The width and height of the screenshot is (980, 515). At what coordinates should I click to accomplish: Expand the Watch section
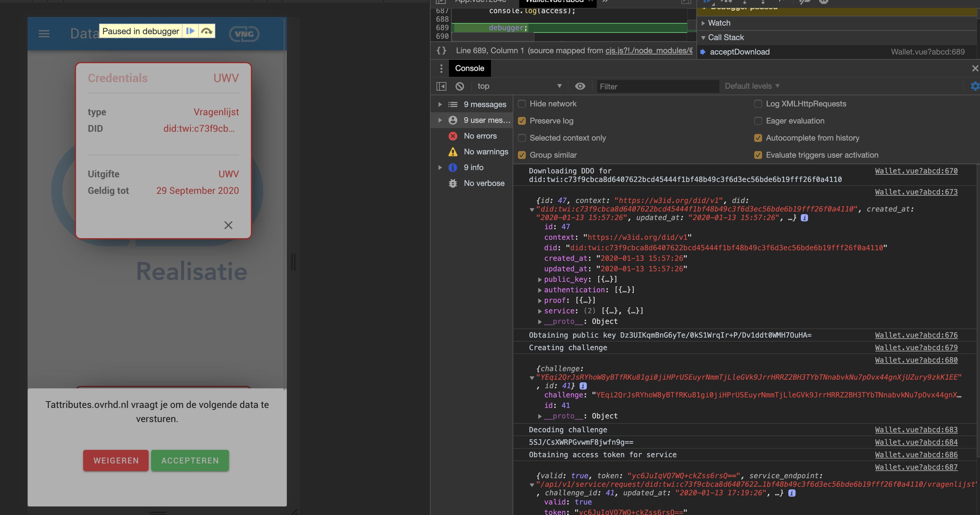point(719,23)
